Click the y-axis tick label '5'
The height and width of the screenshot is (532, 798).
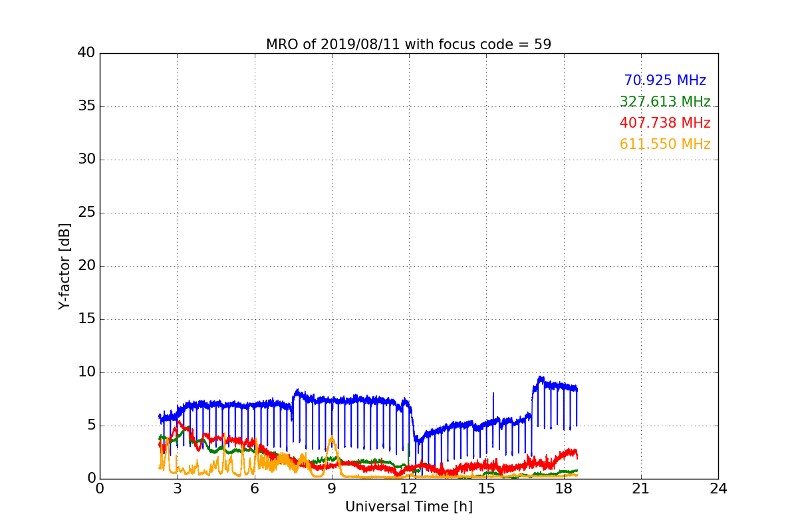click(91, 426)
